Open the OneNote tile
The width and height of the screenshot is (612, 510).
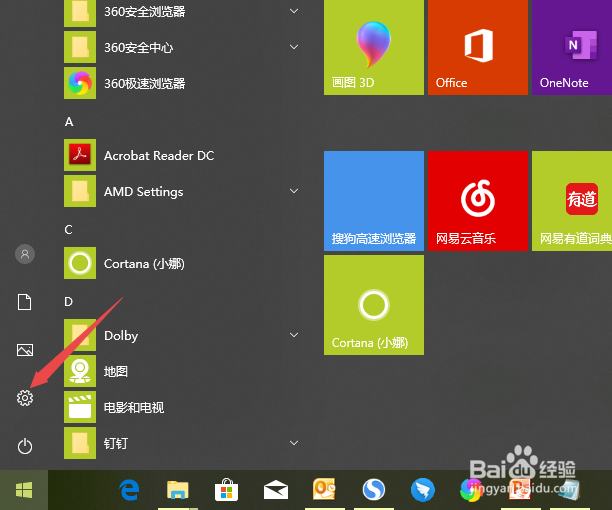pos(572,47)
